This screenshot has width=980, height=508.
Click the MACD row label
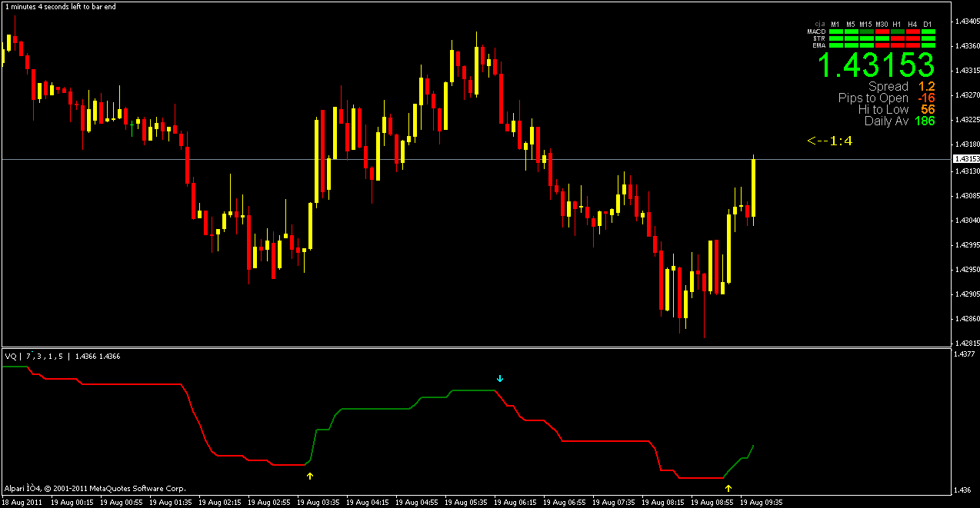[816, 32]
